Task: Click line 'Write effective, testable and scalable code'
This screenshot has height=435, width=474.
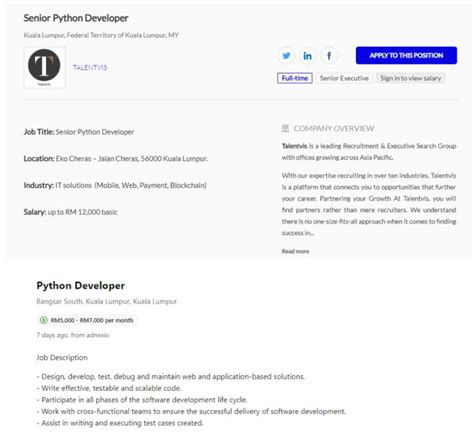Action: tap(109, 388)
